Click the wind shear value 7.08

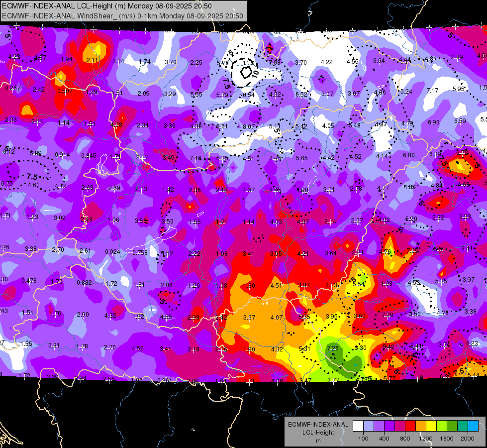point(275,63)
